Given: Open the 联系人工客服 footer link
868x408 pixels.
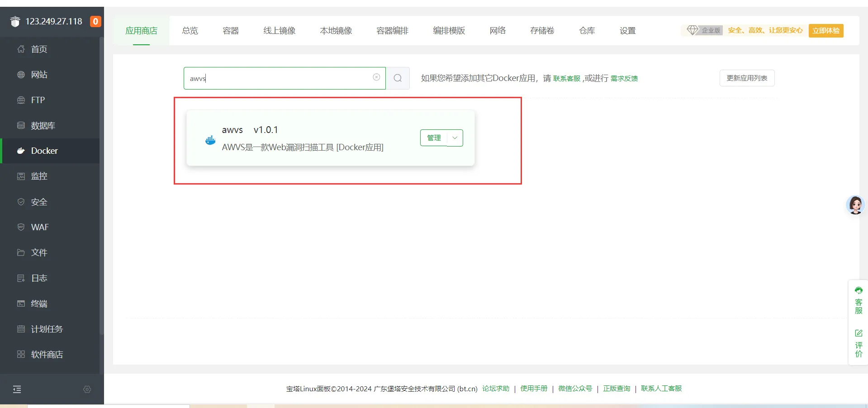Looking at the screenshot, I should 661,389.
